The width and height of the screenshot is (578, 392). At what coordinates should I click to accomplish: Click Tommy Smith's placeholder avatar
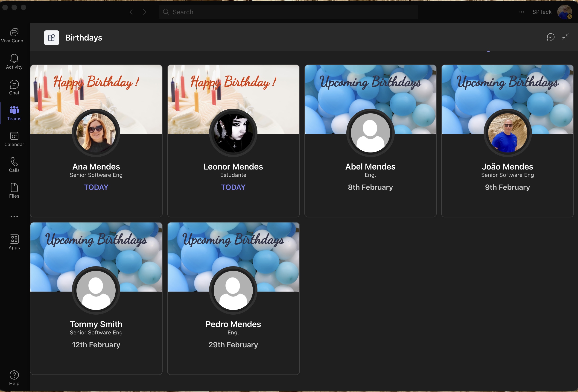point(96,290)
